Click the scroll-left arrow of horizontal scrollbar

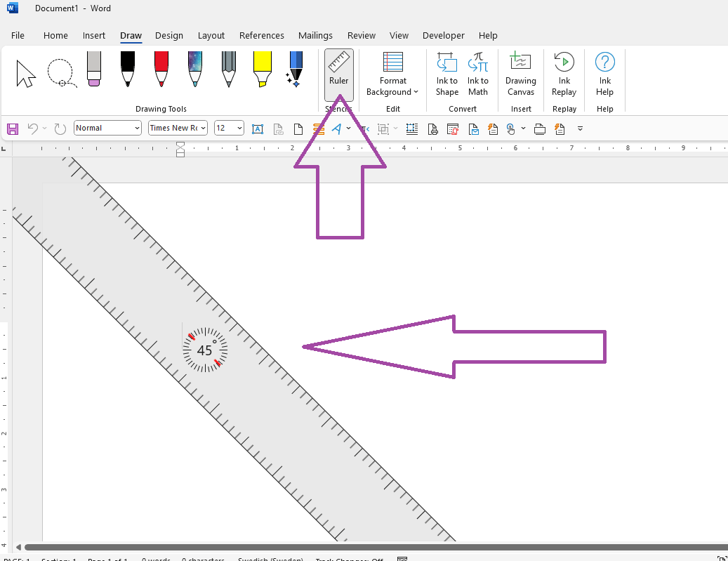(18, 547)
